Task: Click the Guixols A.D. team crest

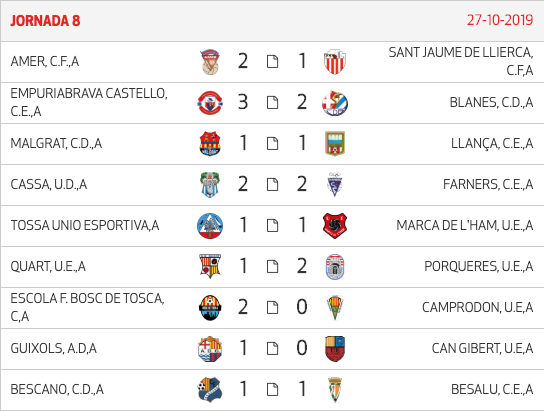Action: (210, 349)
